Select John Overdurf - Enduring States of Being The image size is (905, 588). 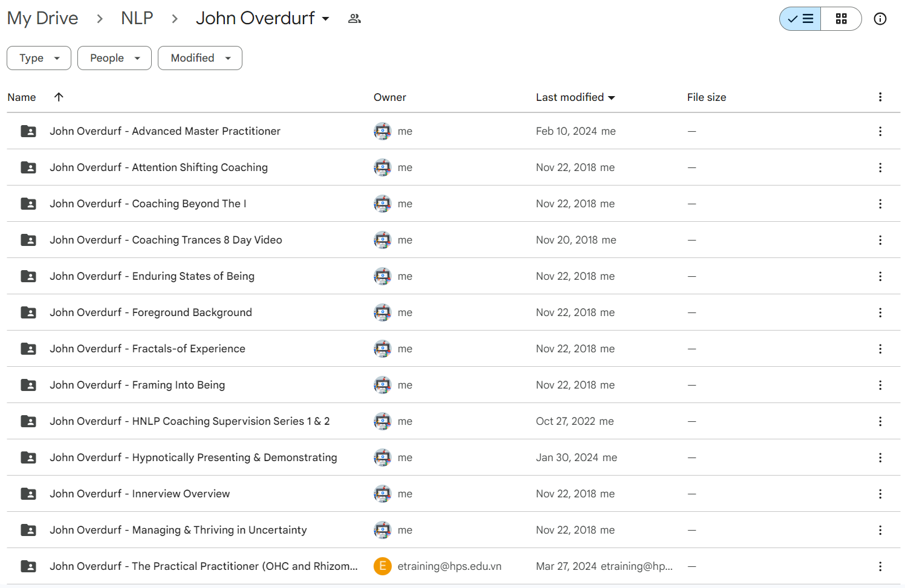coord(152,276)
